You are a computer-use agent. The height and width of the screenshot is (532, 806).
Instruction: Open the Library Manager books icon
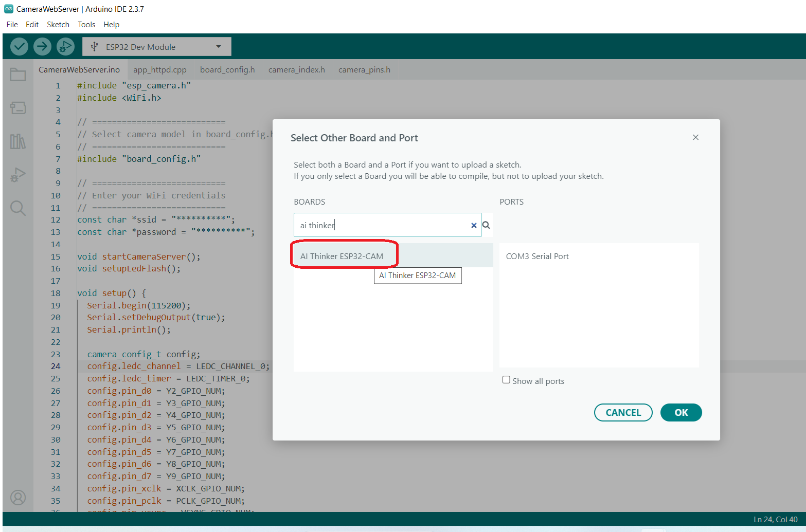pyautogui.click(x=18, y=141)
